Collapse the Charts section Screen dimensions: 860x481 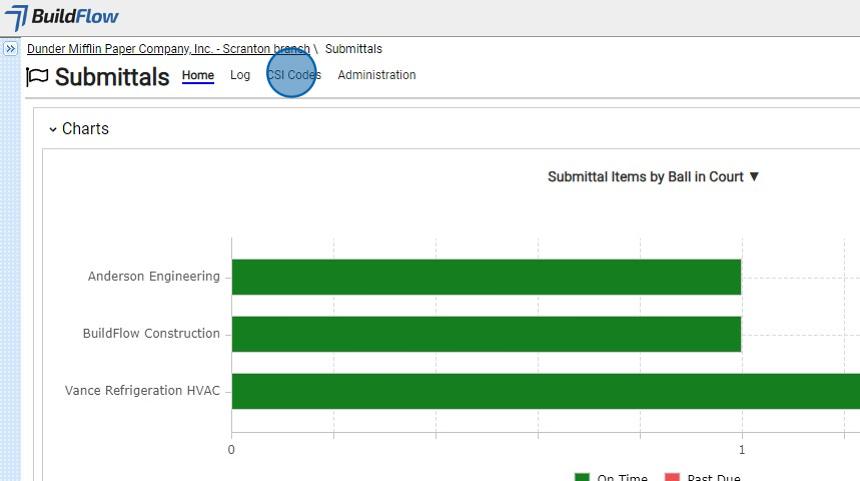(53, 129)
